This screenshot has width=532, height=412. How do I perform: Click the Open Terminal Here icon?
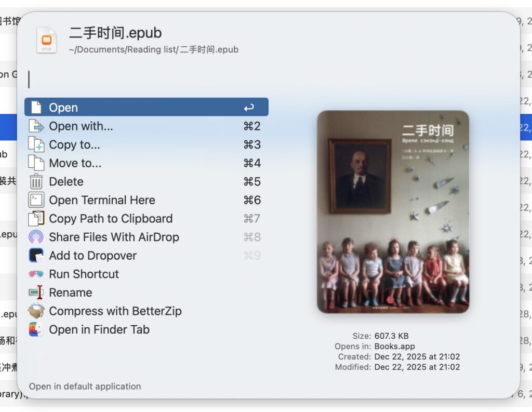point(36,200)
